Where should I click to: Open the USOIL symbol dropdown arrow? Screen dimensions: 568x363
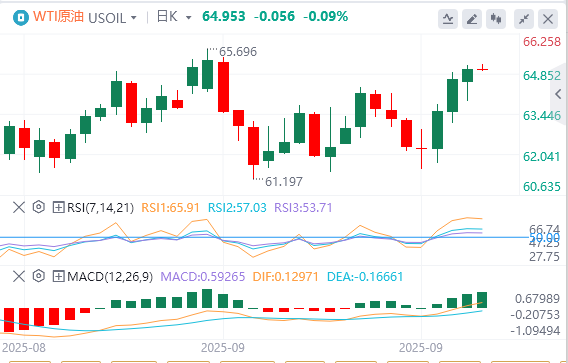click(x=134, y=18)
